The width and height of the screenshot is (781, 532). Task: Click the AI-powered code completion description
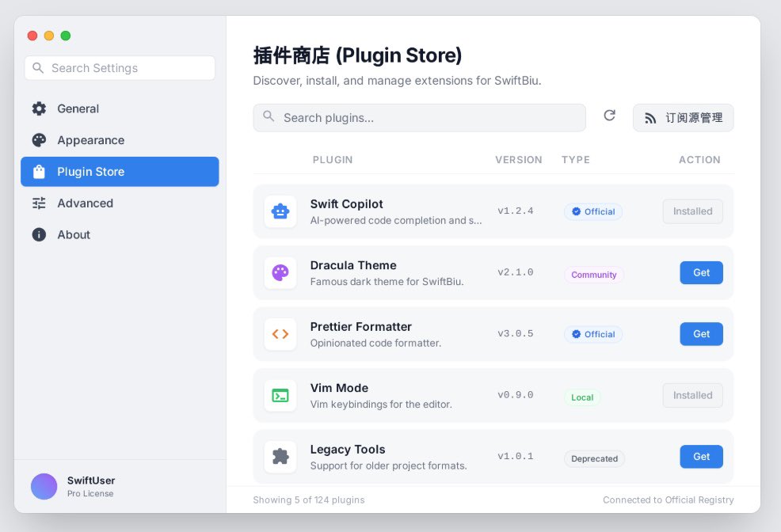coord(396,220)
